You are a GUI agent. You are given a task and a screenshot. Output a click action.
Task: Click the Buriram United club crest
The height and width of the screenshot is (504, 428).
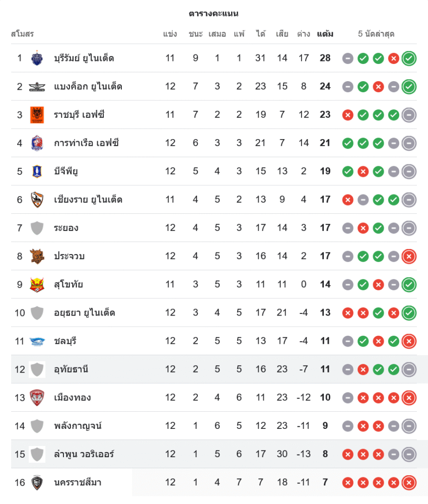(x=37, y=58)
